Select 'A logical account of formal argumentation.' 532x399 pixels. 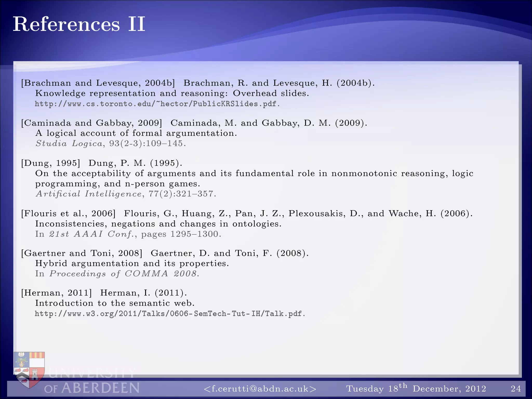[x=136, y=133]
